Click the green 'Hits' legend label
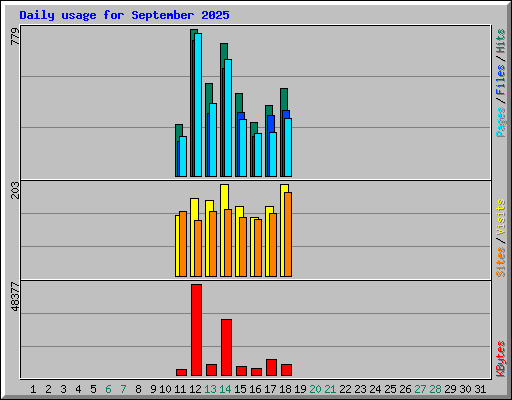 click(501, 41)
